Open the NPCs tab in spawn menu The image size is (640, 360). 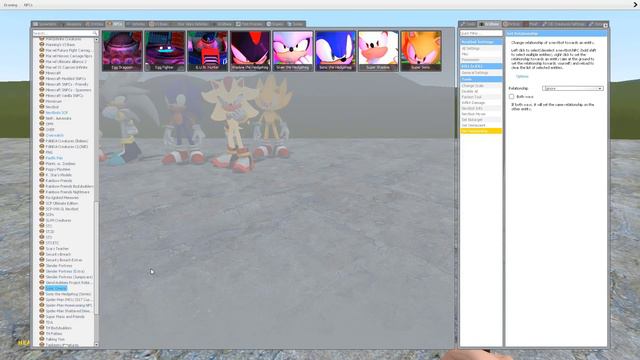tap(115, 24)
